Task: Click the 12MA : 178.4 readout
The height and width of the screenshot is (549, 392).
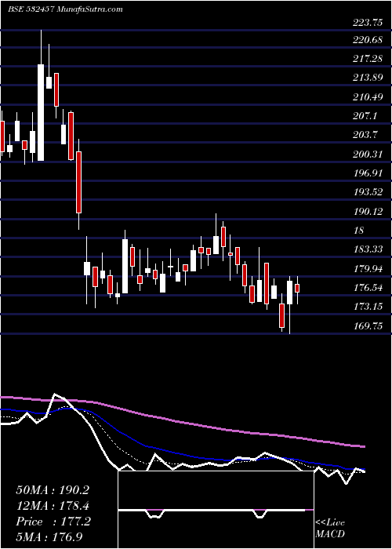Action: pyautogui.click(x=53, y=505)
